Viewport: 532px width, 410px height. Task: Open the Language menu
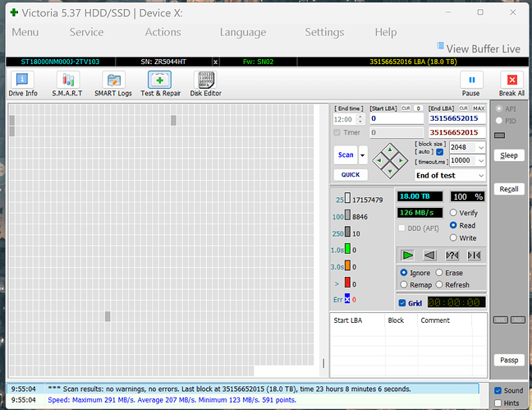point(243,32)
